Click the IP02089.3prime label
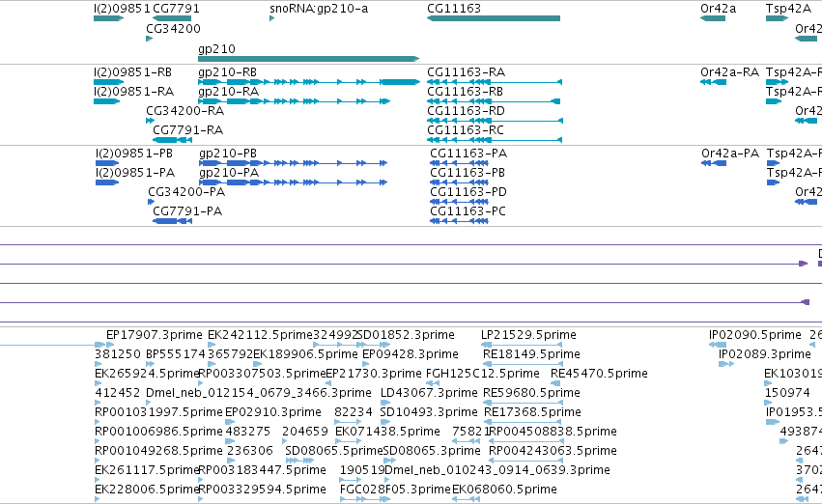822x504 pixels. click(765, 354)
